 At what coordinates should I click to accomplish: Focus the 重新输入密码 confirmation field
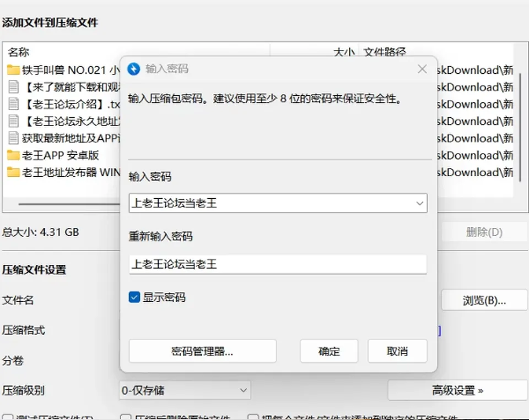pos(278,264)
